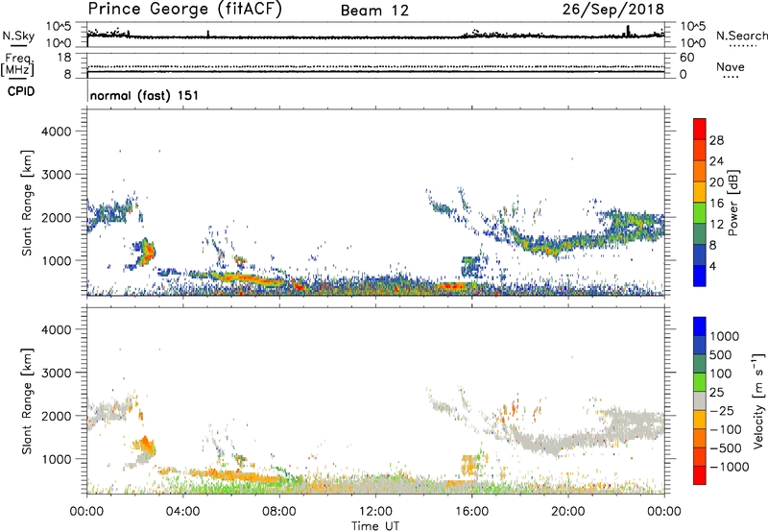
Task: Click the noise spike near 22:30 in N.Sky plot
Action: coord(628,31)
